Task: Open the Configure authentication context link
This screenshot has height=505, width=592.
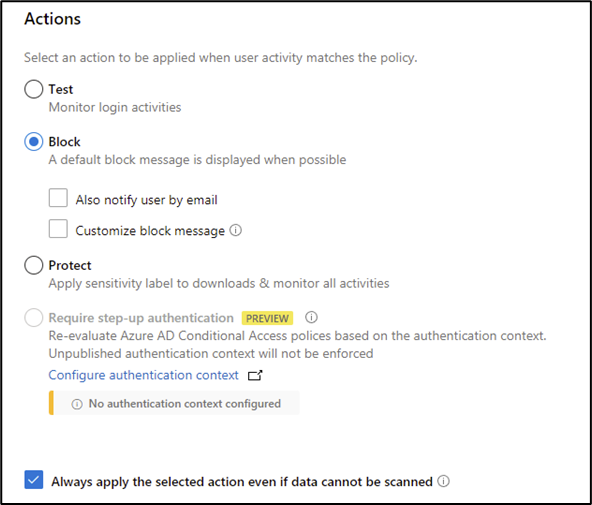Action: pyautogui.click(x=143, y=375)
